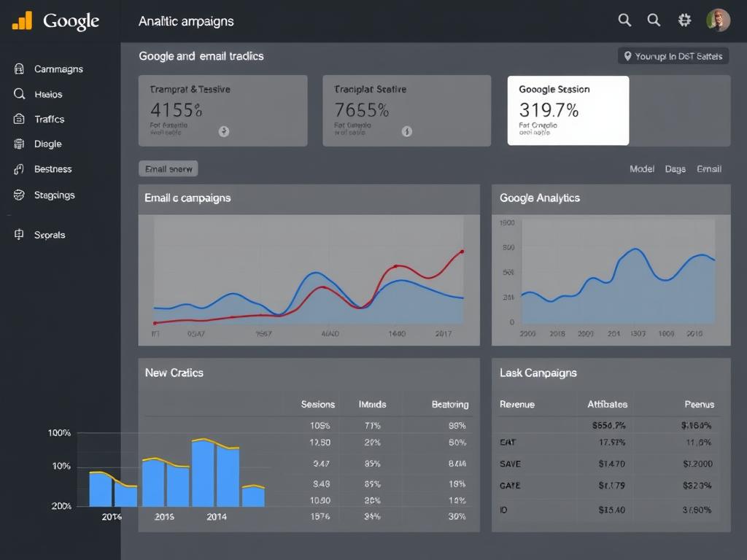This screenshot has height=560, width=747.
Task: Click the Lask Canpaigns panel title
Action: [538, 373]
